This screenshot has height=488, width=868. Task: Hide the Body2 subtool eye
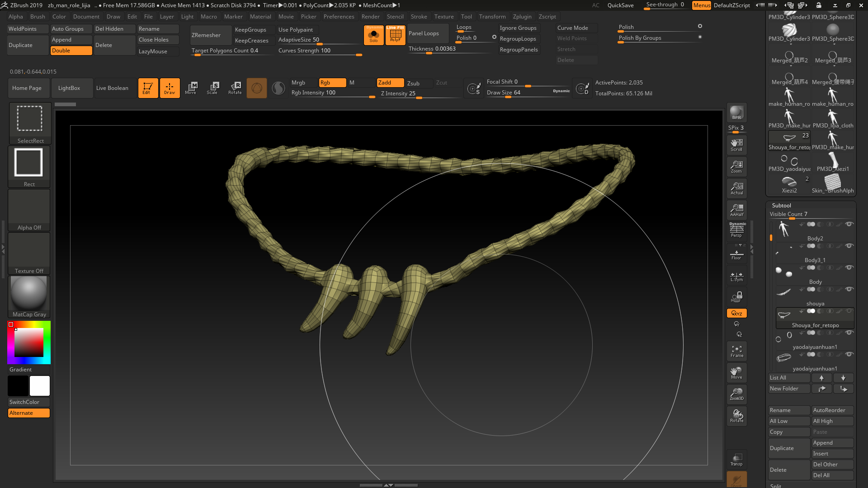pos(849,224)
